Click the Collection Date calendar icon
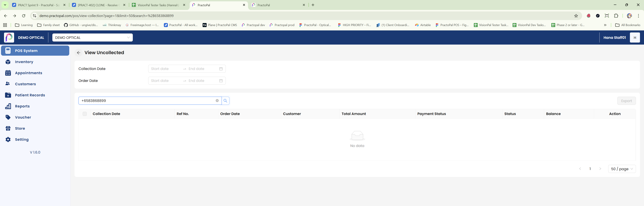Image resolution: width=644 pixels, height=206 pixels. [x=221, y=69]
